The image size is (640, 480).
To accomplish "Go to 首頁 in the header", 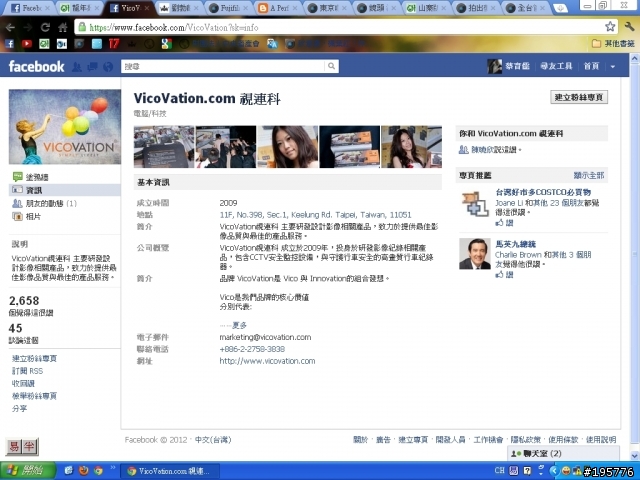I will coord(591,66).
